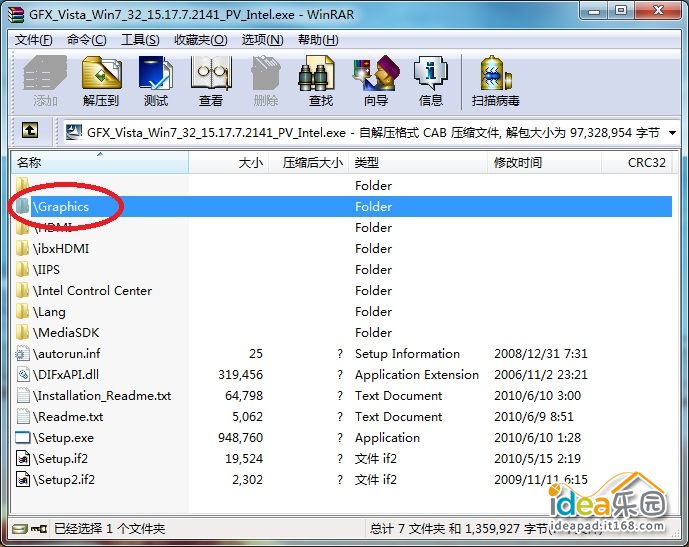This screenshot has width=689, height=547.
Task: Click the Delete (删除) toolbar icon
Action: tap(265, 73)
